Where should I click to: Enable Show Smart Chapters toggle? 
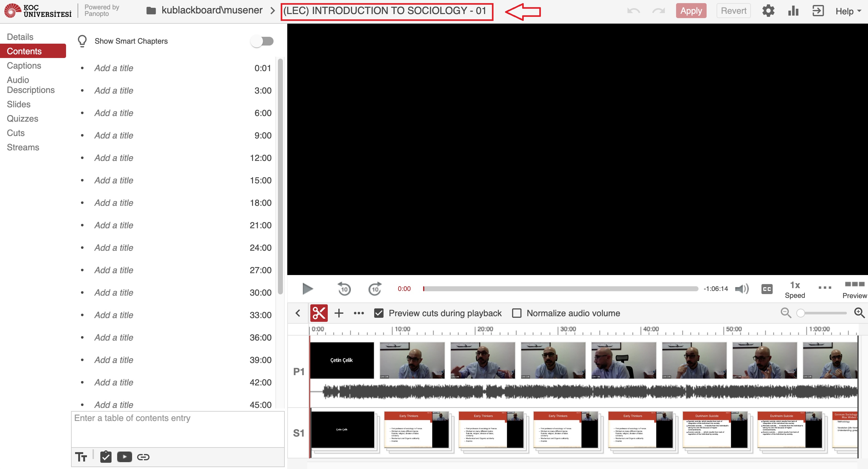tap(262, 41)
